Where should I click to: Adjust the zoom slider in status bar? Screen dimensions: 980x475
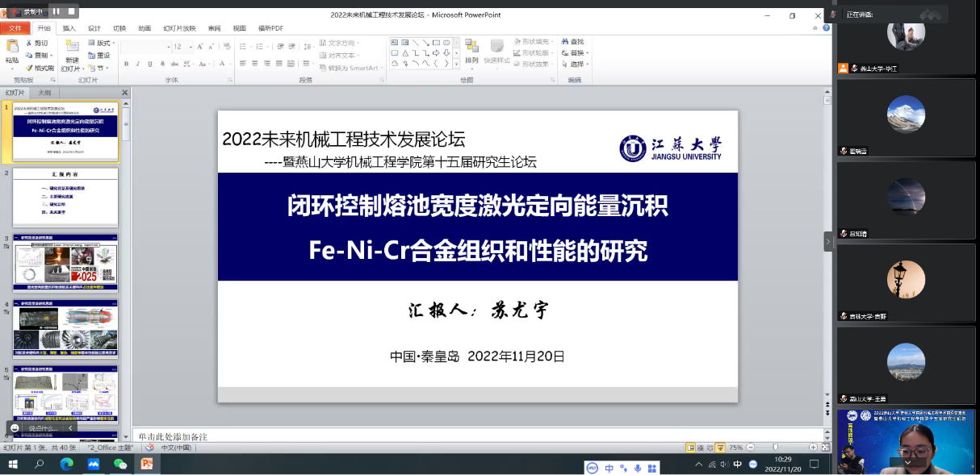pyautogui.click(x=776, y=447)
